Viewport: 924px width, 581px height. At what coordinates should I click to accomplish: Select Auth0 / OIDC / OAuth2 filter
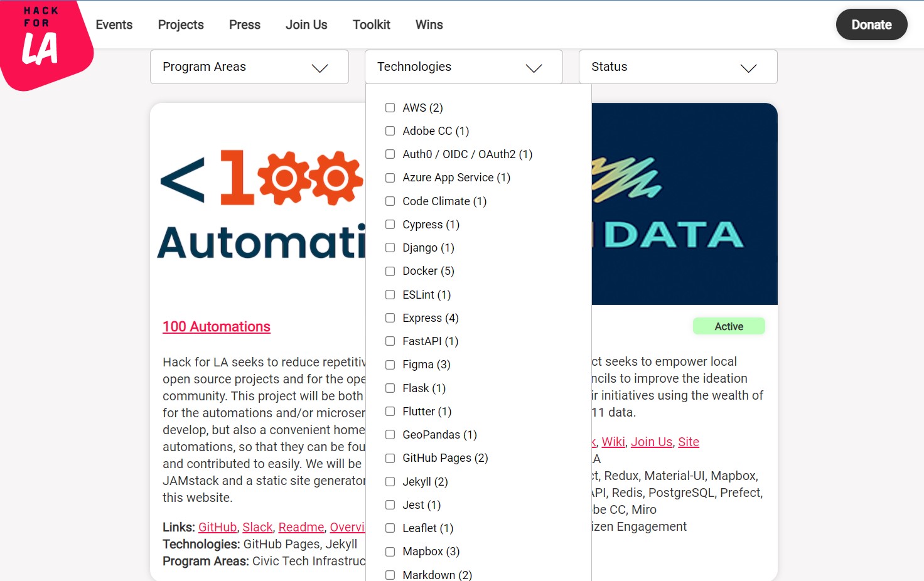(390, 154)
